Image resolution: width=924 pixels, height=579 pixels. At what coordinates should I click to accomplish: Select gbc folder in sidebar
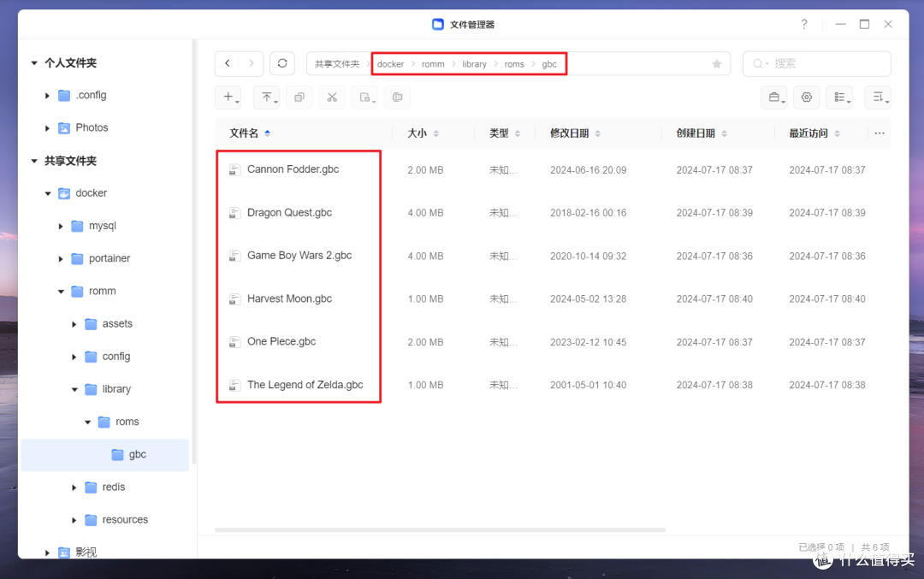105,455
